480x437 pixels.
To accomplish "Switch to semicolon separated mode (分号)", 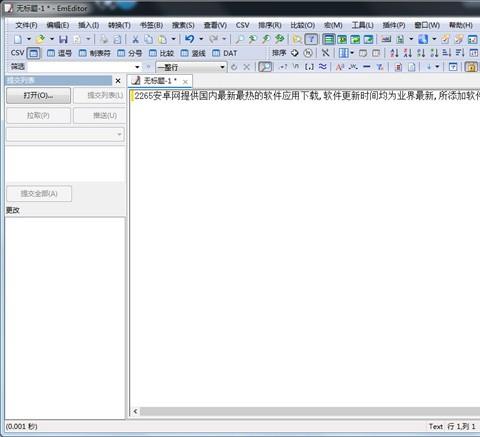I will tap(130, 53).
